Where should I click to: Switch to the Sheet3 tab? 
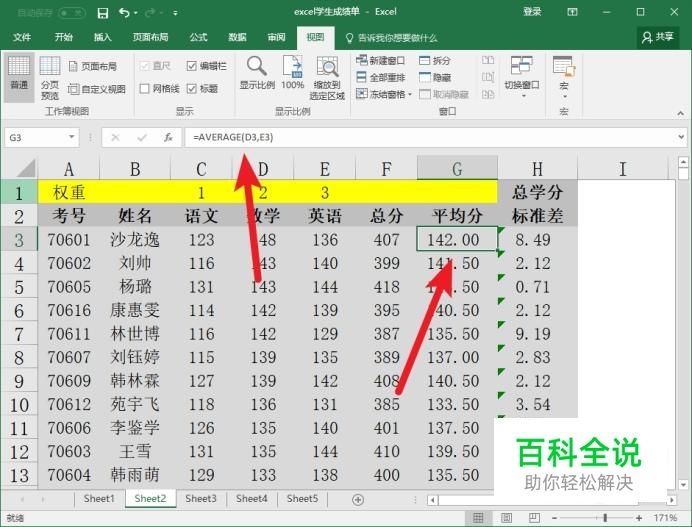(201, 499)
